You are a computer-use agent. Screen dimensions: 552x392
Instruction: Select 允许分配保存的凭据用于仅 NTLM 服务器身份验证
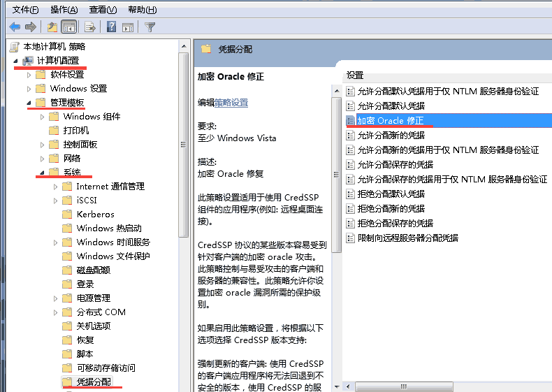[452, 180]
